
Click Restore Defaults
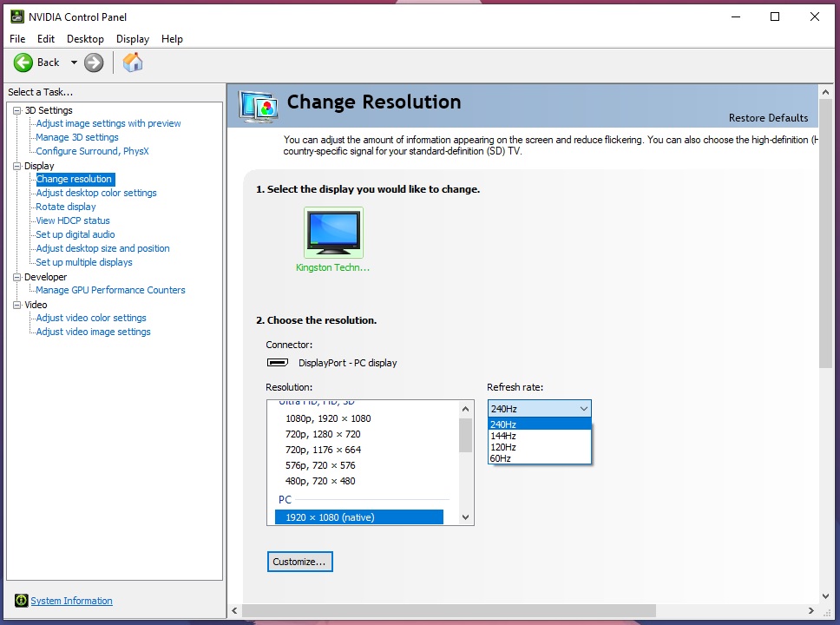pos(768,118)
